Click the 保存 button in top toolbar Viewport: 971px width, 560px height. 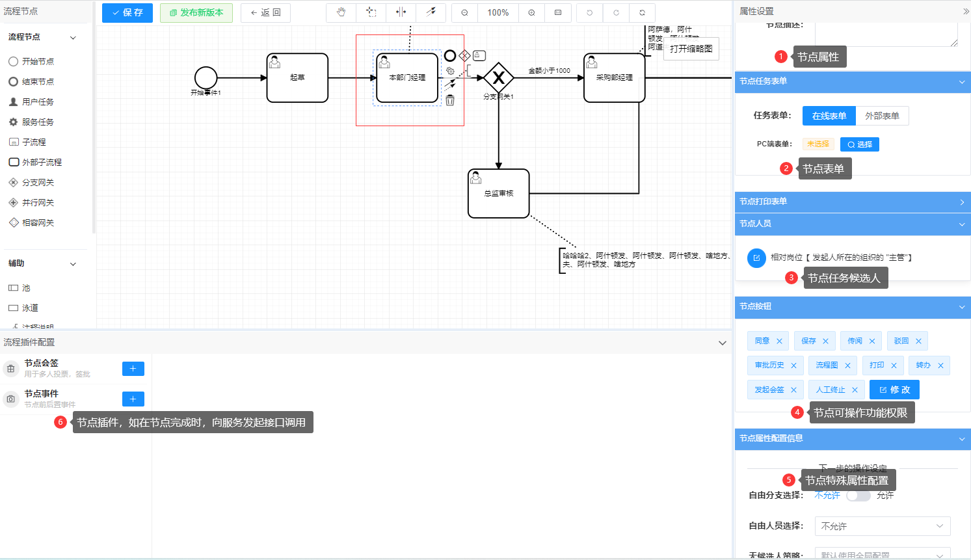[x=127, y=12]
